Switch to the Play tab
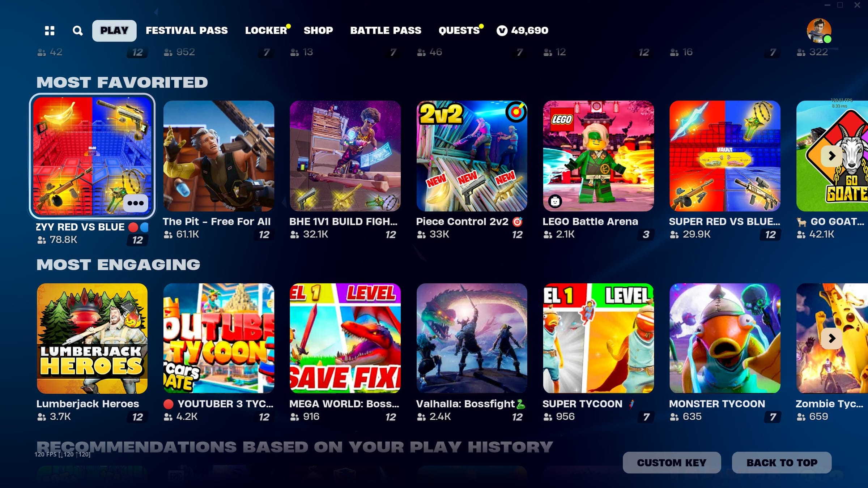The height and width of the screenshot is (488, 868). point(114,31)
